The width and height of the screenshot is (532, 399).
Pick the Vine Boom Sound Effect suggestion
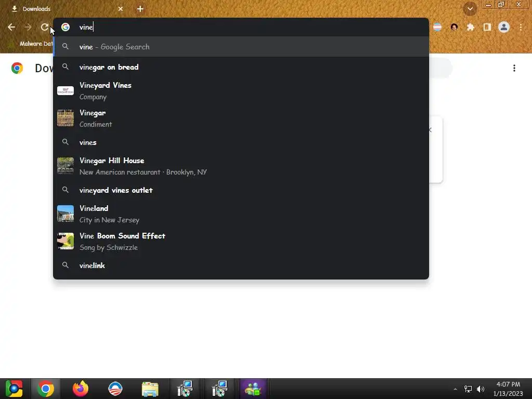tap(241, 242)
